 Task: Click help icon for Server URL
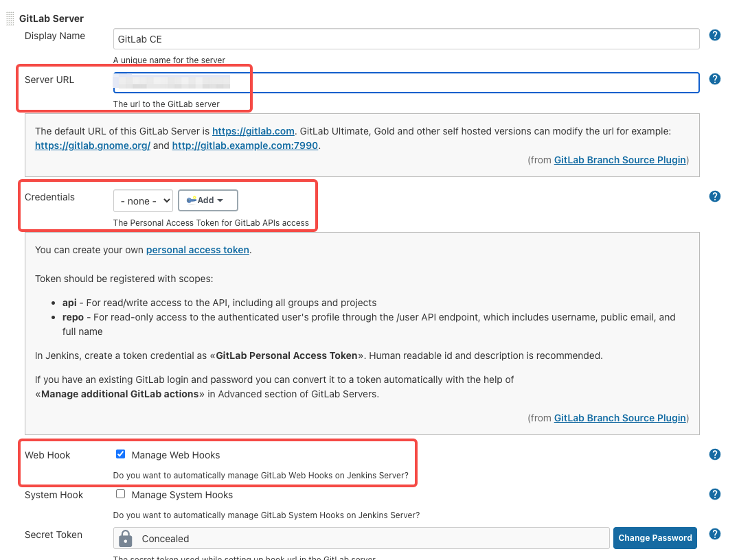pos(715,79)
